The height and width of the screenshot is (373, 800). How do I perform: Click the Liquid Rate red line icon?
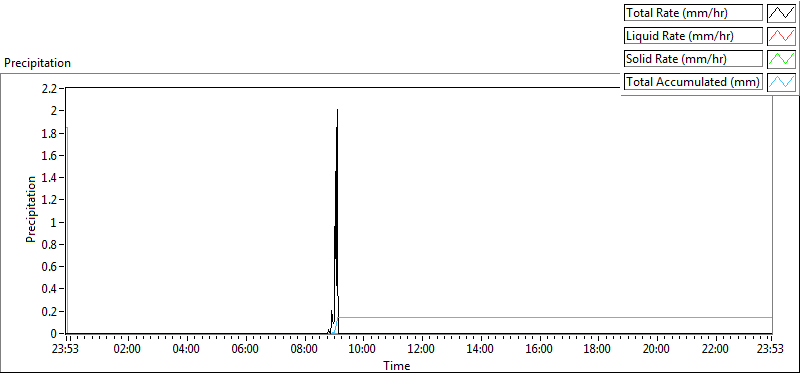(x=781, y=36)
